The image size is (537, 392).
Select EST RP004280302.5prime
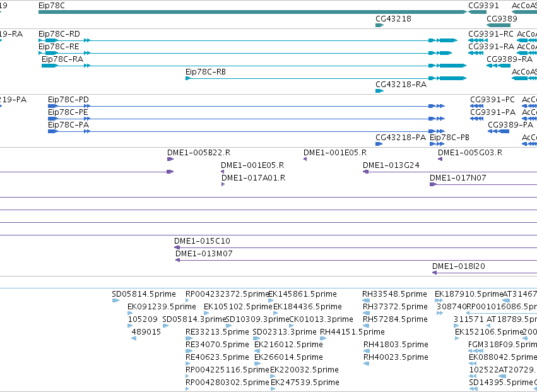227,382
